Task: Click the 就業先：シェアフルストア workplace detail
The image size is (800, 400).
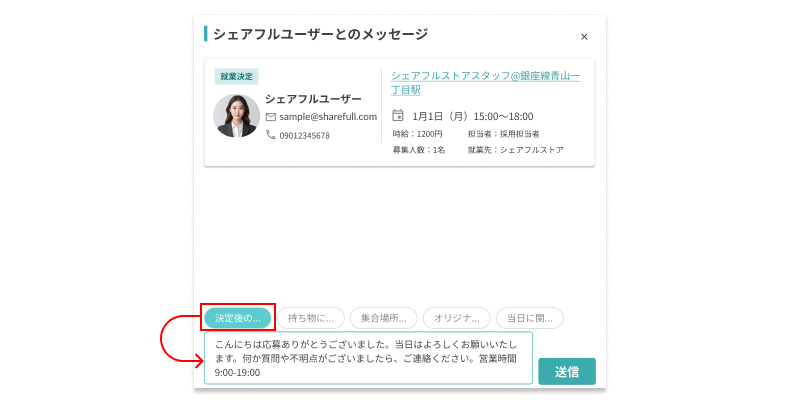Action: pos(515,150)
